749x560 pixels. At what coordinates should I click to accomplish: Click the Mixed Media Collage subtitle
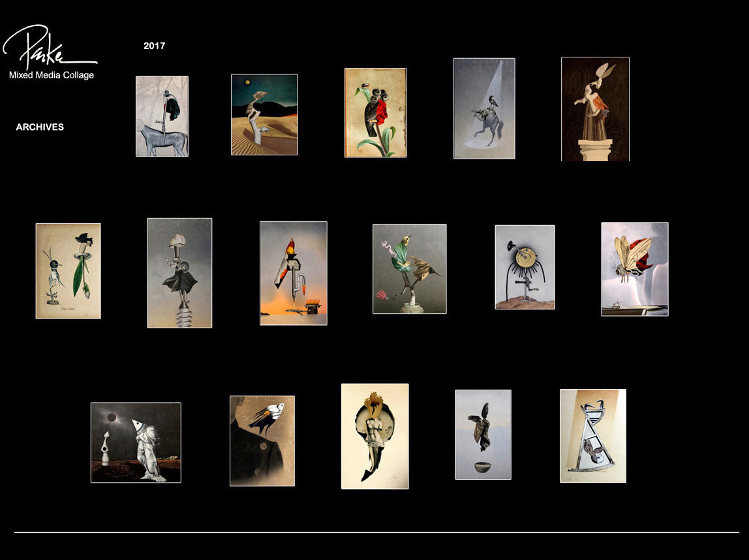point(52,75)
